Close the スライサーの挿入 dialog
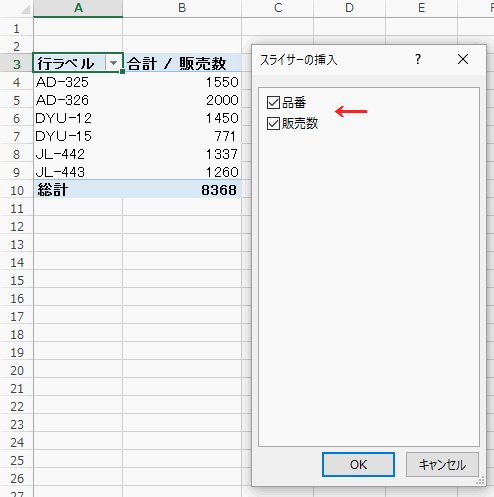 tap(463, 60)
